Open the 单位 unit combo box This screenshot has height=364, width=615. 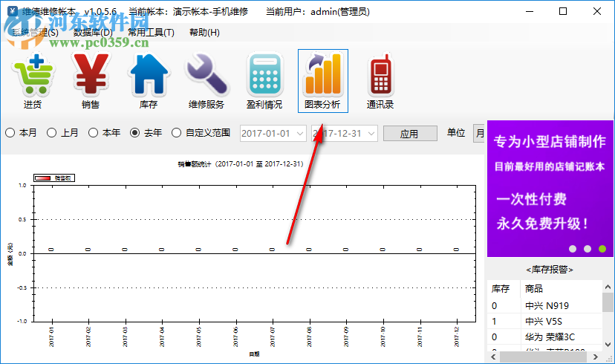click(x=479, y=134)
